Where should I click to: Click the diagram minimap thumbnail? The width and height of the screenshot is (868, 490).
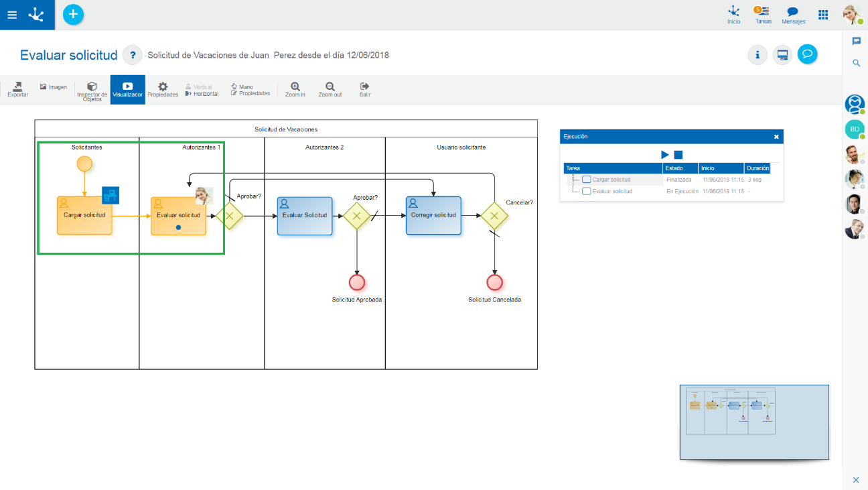754,422
